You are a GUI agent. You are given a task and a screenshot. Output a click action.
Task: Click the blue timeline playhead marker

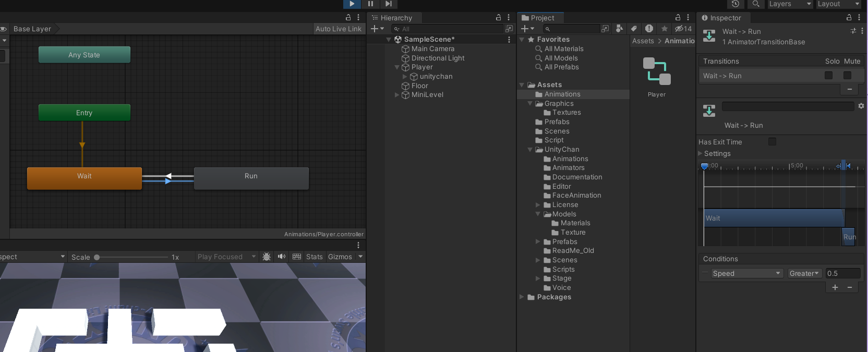pyautogui.click(x=704, y=166)
